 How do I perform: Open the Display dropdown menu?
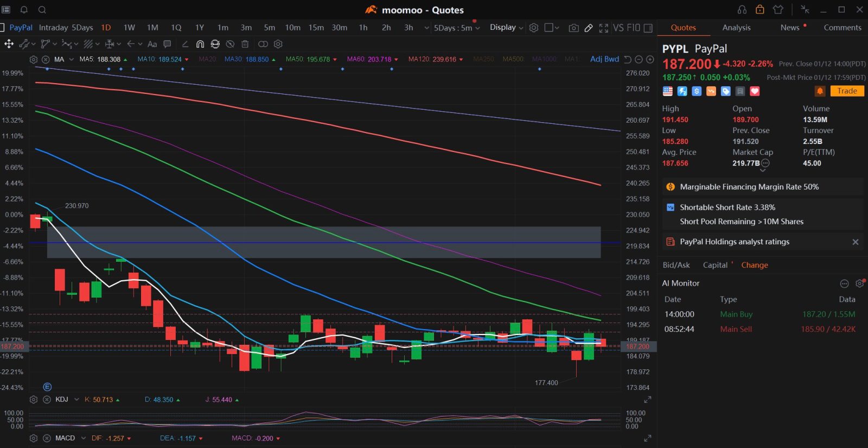[507, 27]
